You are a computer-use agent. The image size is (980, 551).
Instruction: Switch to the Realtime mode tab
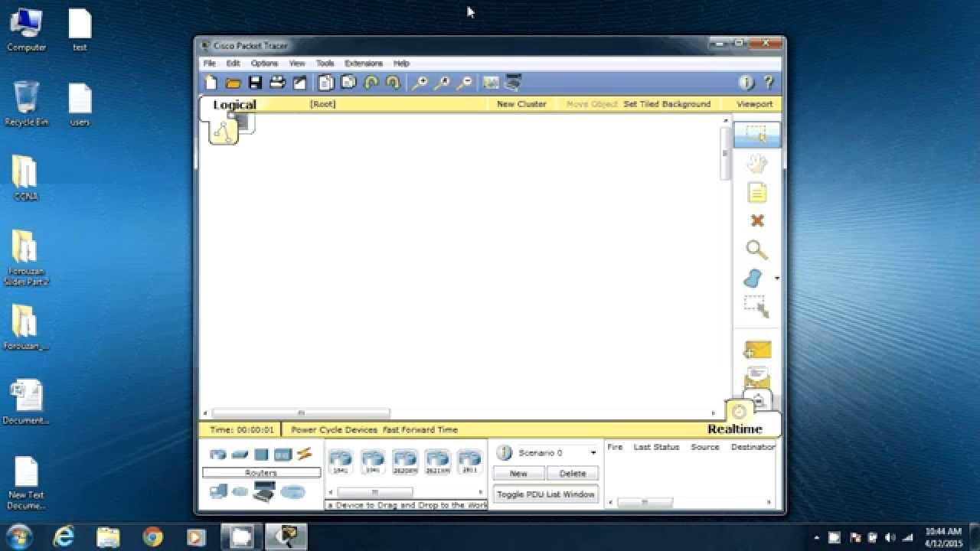[735, 429]
